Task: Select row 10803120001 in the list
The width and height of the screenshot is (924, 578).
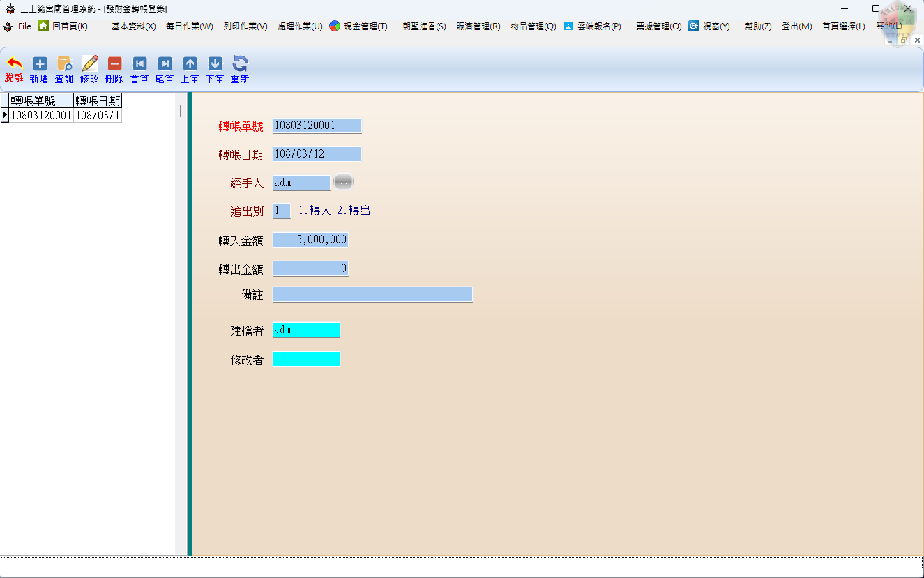Action: tap(41, 115)
